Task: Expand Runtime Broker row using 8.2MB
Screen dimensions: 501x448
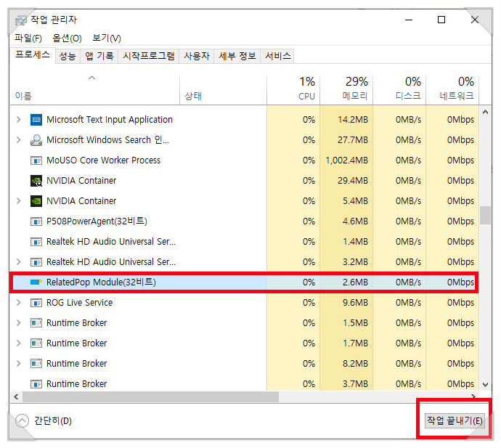Action: (19, 364)
